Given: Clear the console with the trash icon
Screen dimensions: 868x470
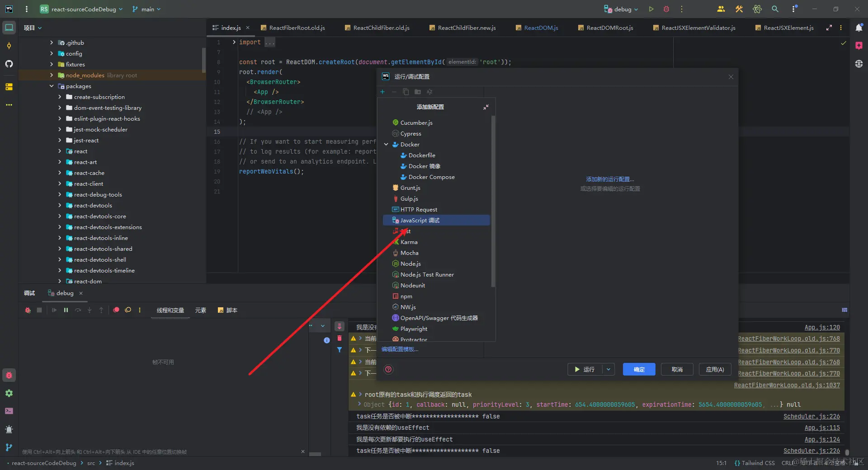Looking at the screenshot, I should pyautogui.click(x=340, y=338).
